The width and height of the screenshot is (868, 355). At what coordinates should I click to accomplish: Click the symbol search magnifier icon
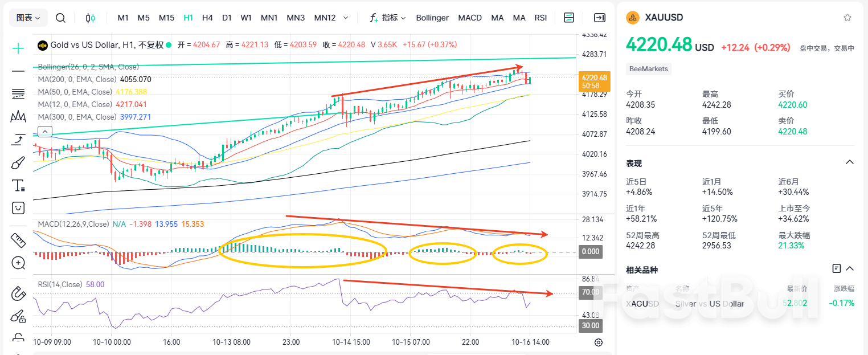coord(60,18)
